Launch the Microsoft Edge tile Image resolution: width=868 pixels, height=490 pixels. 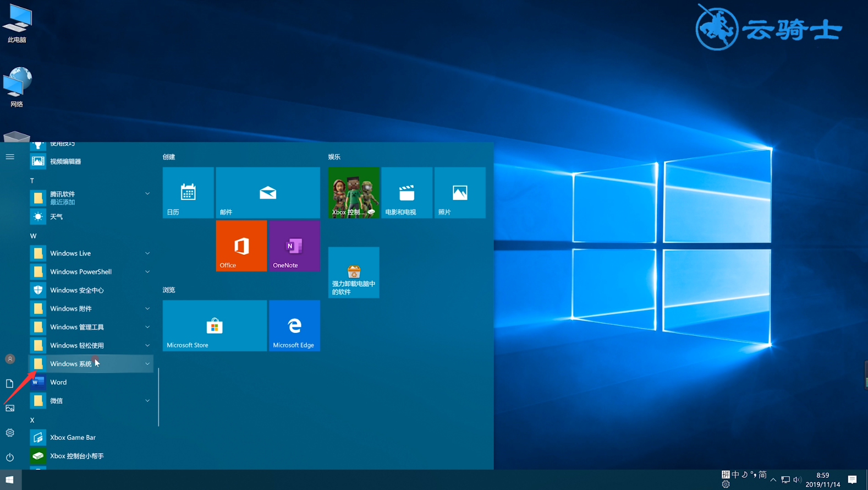tap(294, 326)
